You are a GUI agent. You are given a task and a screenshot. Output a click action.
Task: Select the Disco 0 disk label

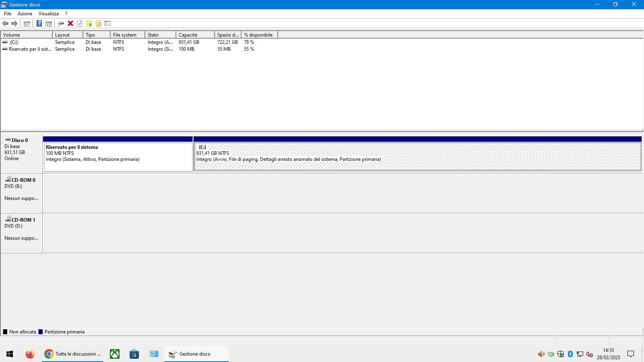[x=21, y=154]
